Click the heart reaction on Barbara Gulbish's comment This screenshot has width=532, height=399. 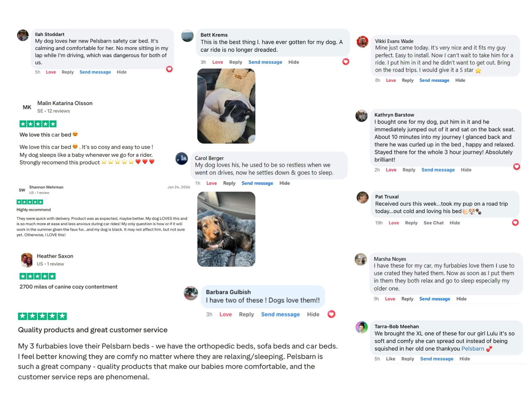[331, 314]
